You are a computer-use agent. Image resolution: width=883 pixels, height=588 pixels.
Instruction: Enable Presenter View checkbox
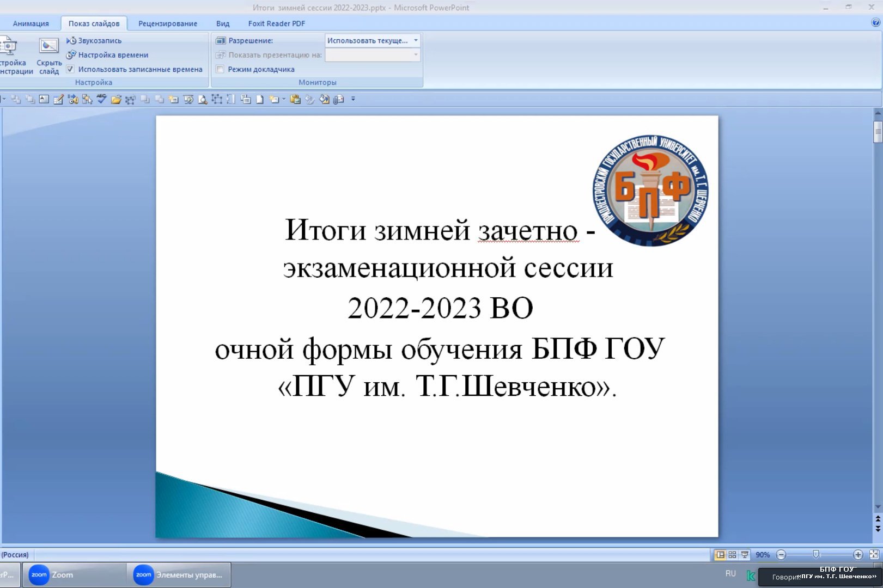[220, 69]
